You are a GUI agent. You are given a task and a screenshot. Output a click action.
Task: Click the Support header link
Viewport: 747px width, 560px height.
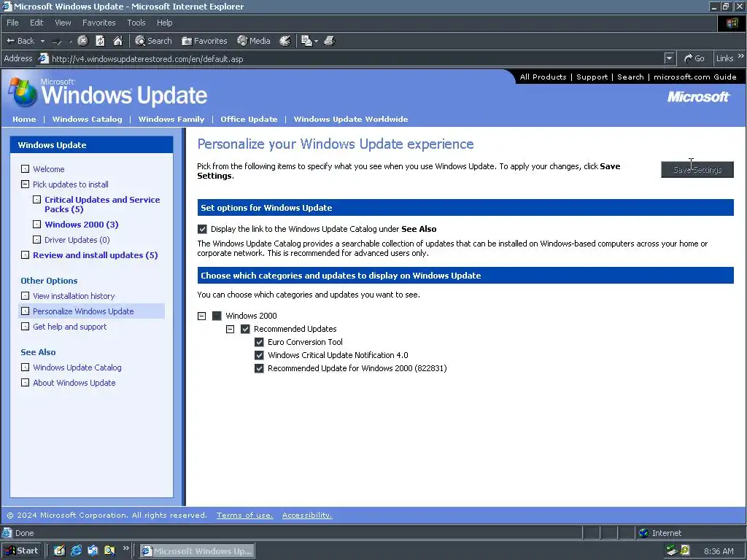(592, 77)
